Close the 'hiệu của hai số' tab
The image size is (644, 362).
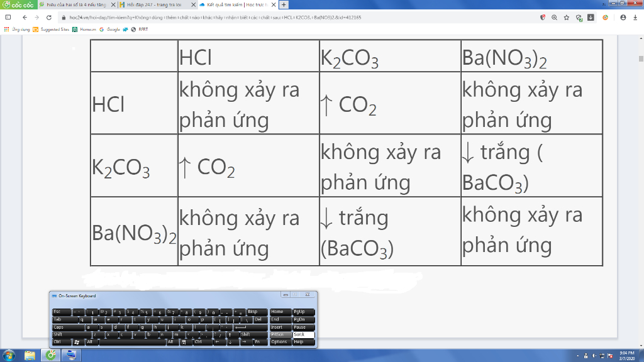(113, 5)
